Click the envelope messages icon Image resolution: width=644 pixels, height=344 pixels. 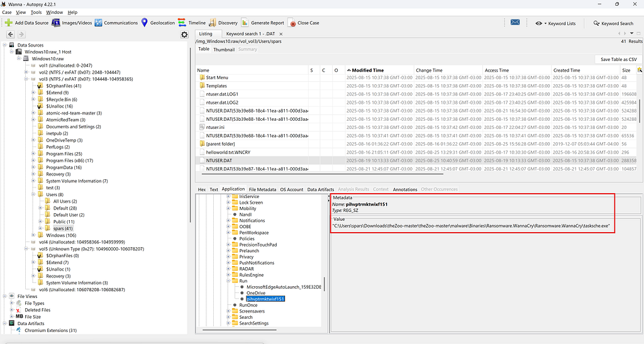point(515,22)
